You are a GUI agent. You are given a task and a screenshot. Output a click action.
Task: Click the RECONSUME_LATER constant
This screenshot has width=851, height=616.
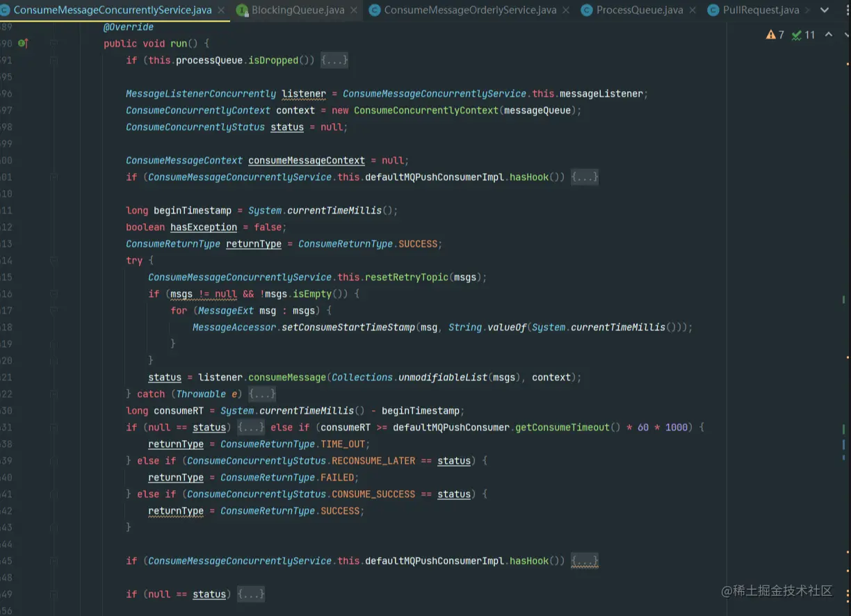click(x=373, y=461)
